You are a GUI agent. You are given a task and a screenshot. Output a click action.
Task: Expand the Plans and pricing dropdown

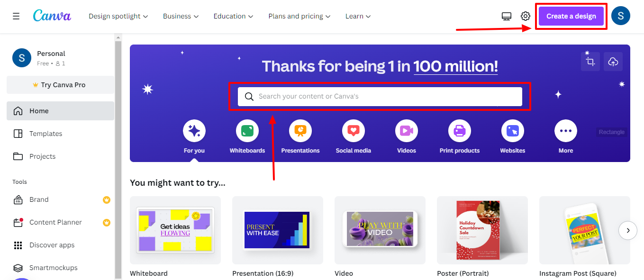tap(299, 16)
